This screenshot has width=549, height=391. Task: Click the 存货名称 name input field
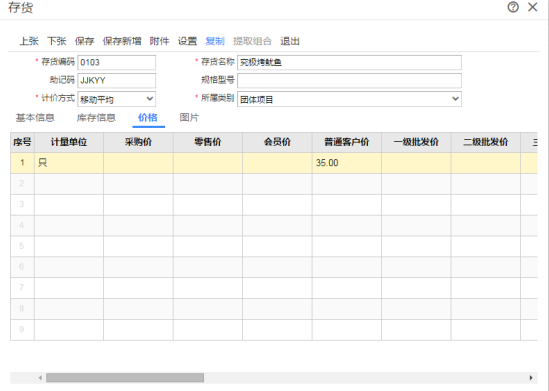pos(349,62)
